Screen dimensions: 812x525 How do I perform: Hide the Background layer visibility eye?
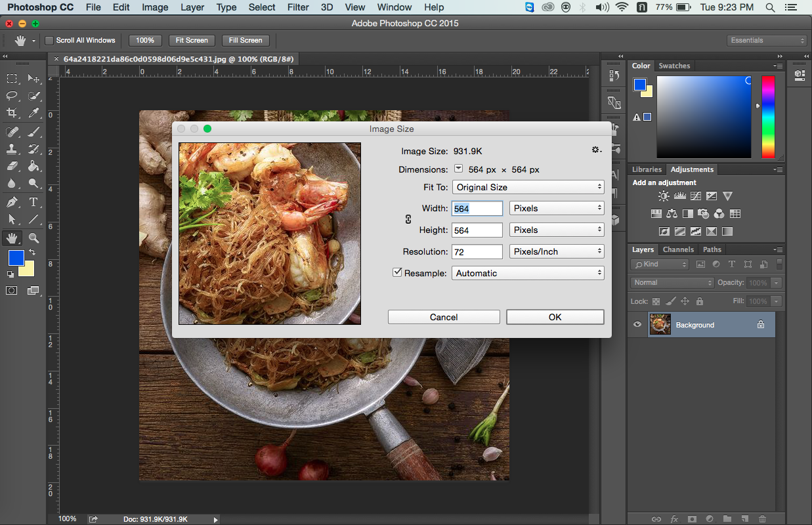pos(637,324)
